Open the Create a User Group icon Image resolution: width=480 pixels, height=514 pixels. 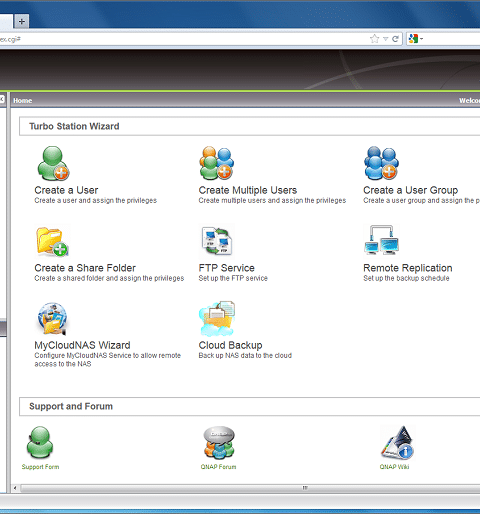point(381,163)
